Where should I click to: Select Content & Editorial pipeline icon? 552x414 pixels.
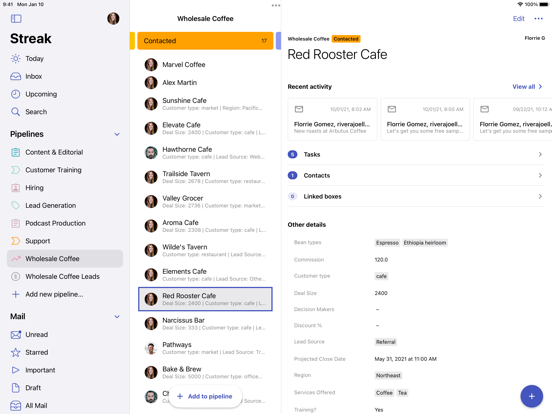click(x=15, y=152)
